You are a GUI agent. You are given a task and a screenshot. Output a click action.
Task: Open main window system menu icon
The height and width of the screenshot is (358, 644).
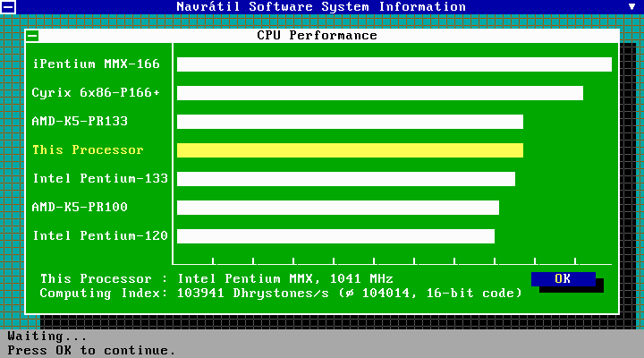8,7
